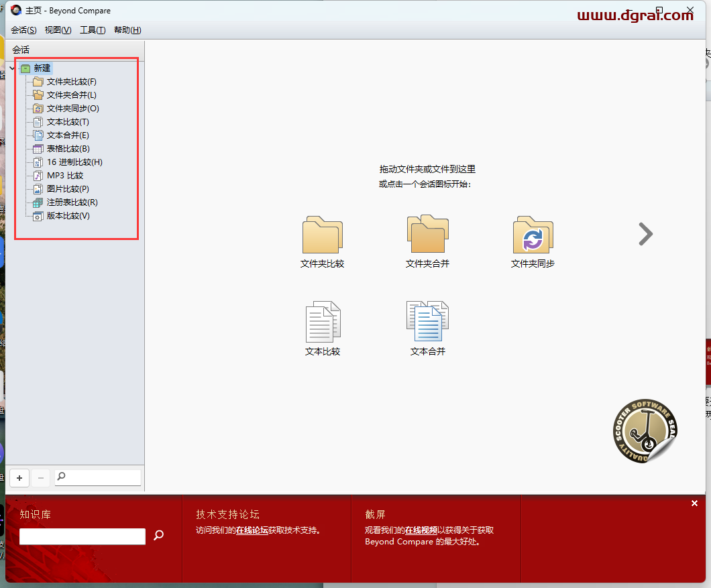The width and height of the screenshot is (711, 588).
Task: Open the large 文件夹合并 session icon
Action: click(x=427, y=234)
